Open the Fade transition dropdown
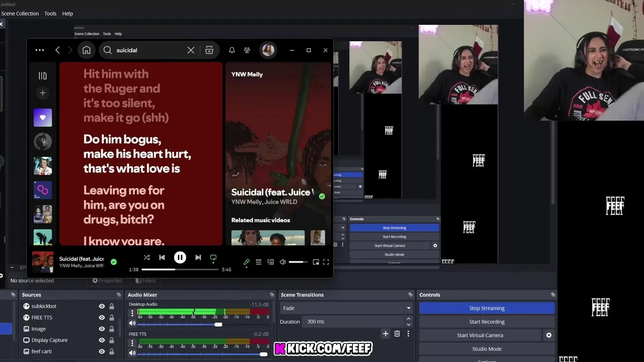This screenshot has height=362, width=644. 347,308
